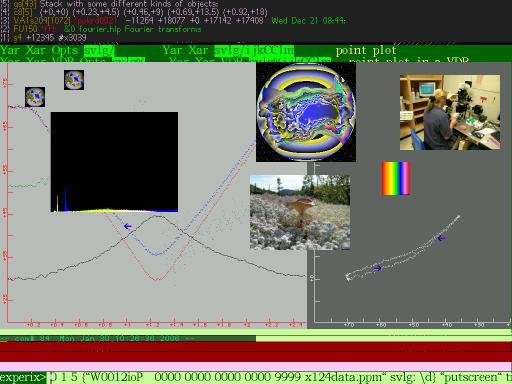
Task: Open the large colorful globe image
Action: 306,112
